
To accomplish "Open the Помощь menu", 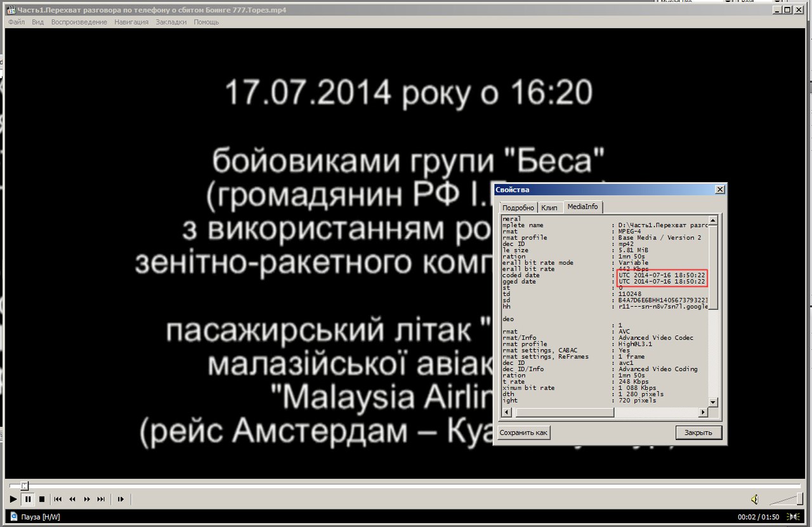I will click(206, 22).
